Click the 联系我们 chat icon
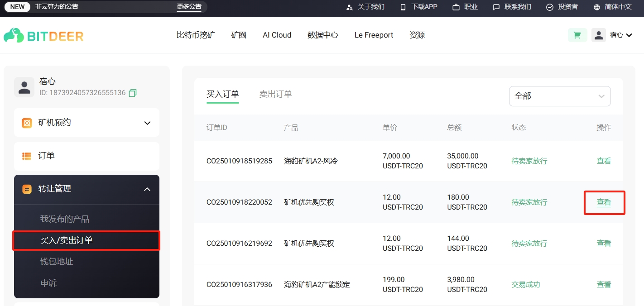 tap(496, 7)
